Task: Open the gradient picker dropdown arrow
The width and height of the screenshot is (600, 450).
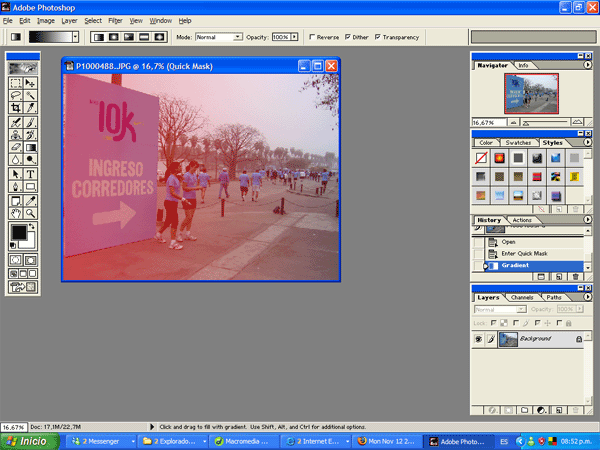Action: 75,37
